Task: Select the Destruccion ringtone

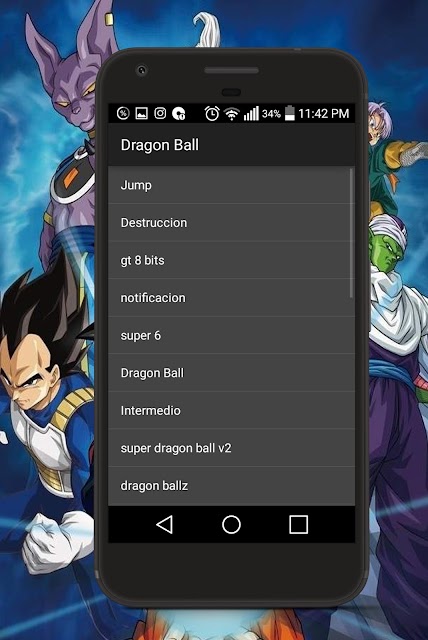Action: pos(231,222)
